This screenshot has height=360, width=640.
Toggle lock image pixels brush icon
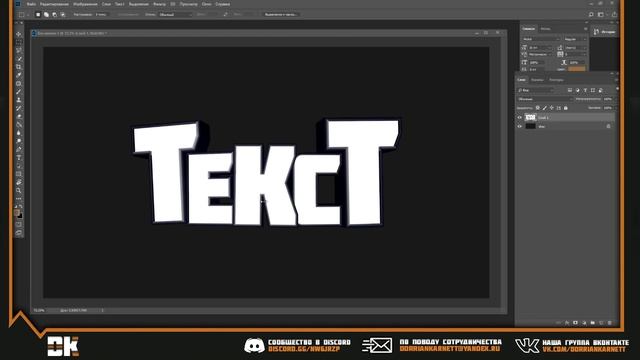coord(544,108)
